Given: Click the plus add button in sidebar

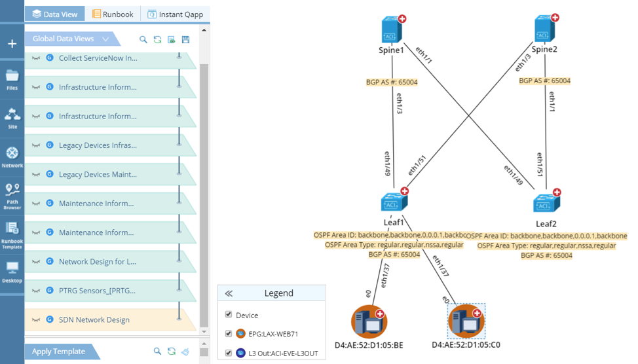Looking at the screenshot, I should coord(12,44).
